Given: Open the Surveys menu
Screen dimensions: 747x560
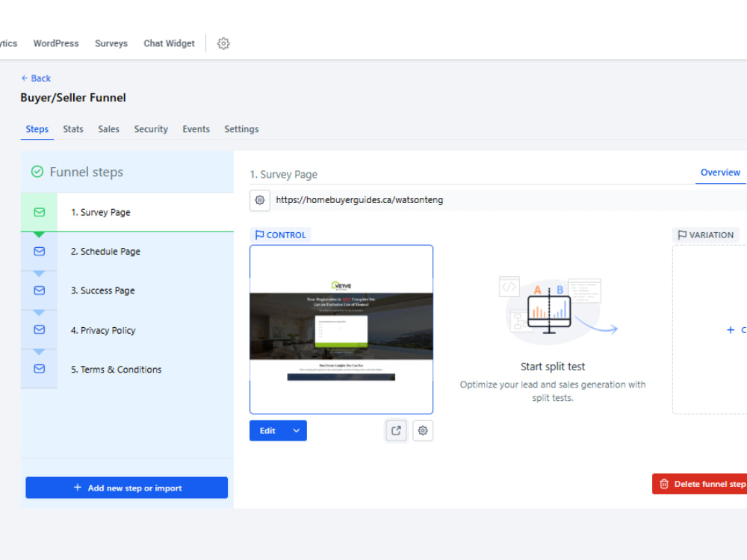Looking at the screenshot, I should 111,43.
